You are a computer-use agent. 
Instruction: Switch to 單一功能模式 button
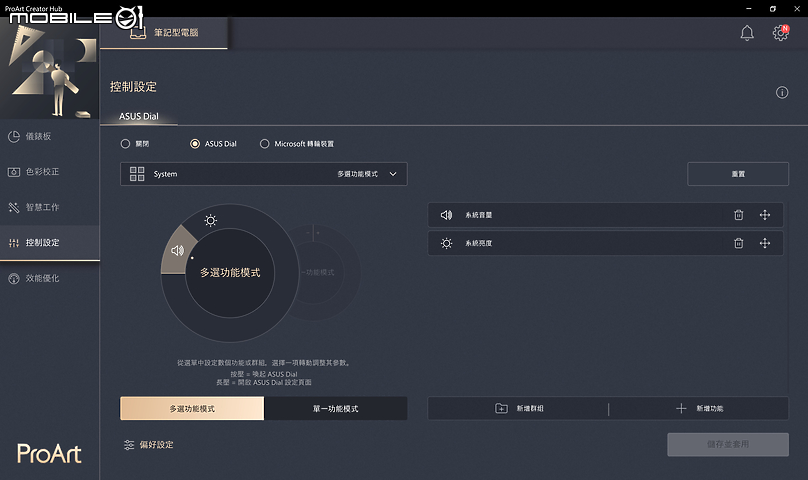tap(335, 408)
